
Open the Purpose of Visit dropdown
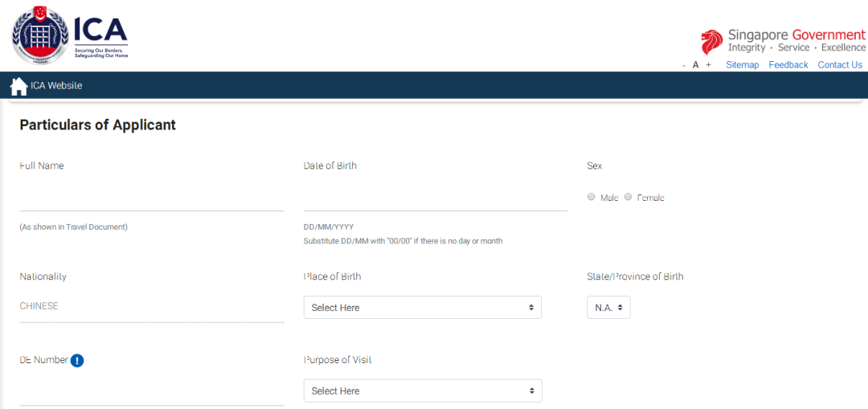click(x=422, y=391)
